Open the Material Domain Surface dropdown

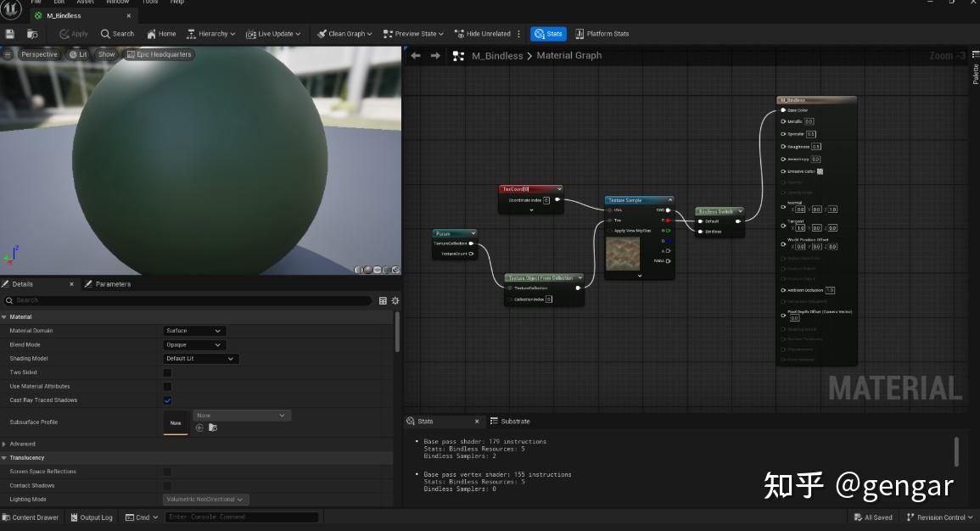pyautogui.click(x=194, y=331)
